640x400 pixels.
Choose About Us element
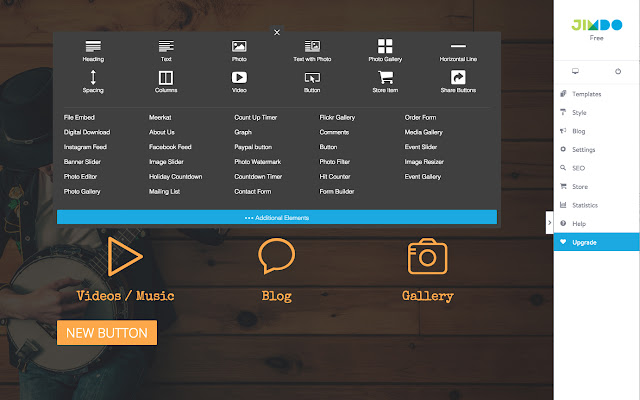coord(162,132)
